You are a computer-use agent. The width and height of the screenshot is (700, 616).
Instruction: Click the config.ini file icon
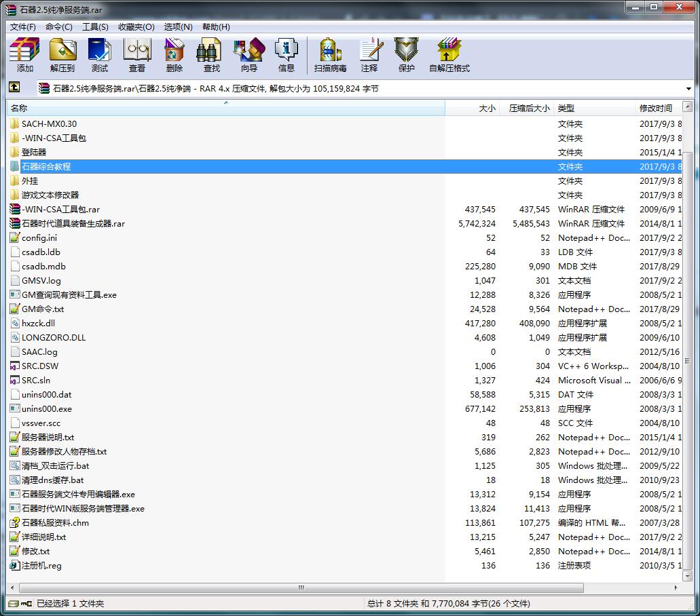coord(15,237)
